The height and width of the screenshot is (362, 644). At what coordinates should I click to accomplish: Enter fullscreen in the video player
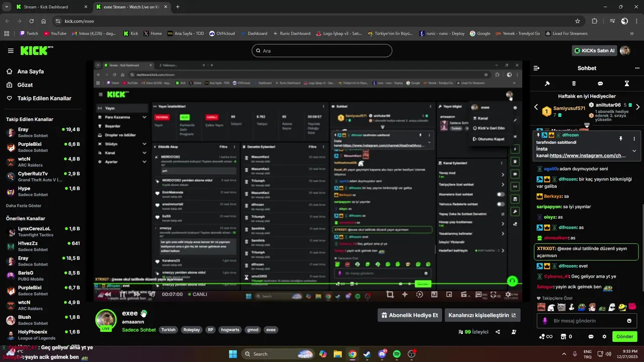point(494,295)
